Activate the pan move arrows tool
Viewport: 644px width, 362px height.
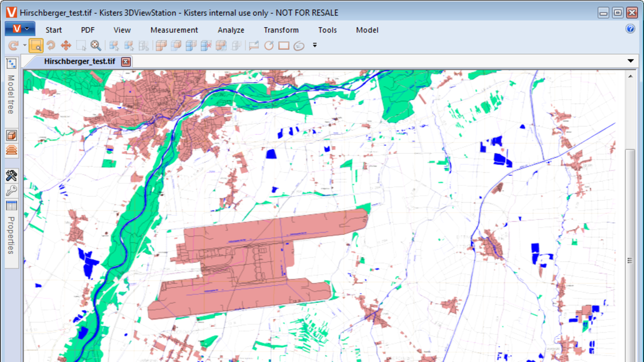coord(66,45)
